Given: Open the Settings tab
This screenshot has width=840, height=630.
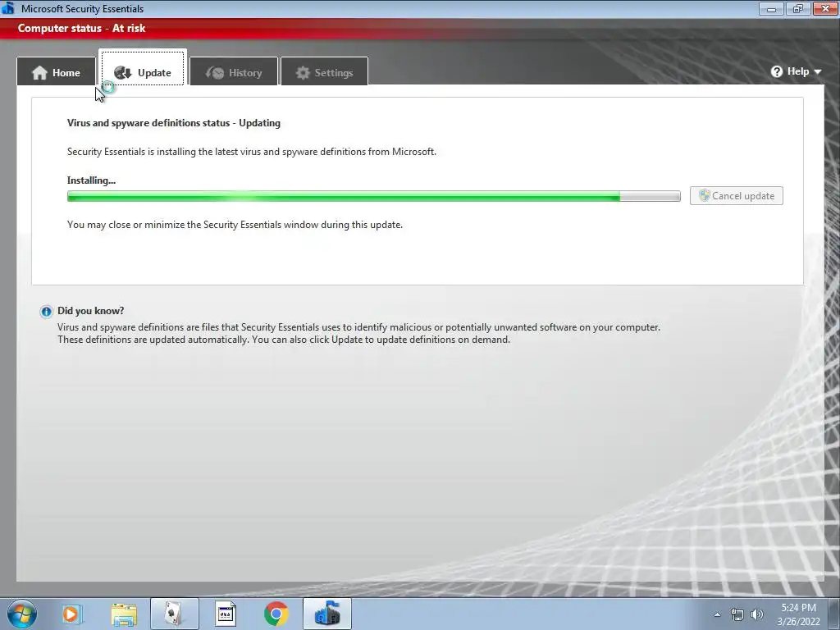Looking at the screenshot, I should 324,72.
